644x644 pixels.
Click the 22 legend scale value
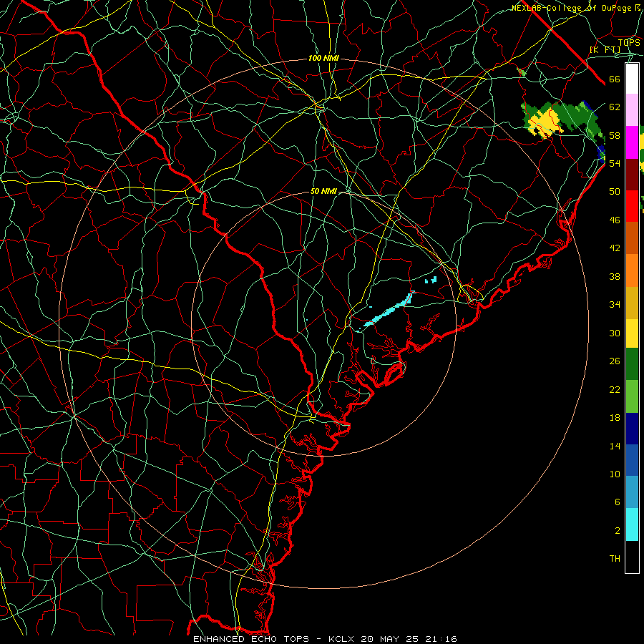coord(615,390)
